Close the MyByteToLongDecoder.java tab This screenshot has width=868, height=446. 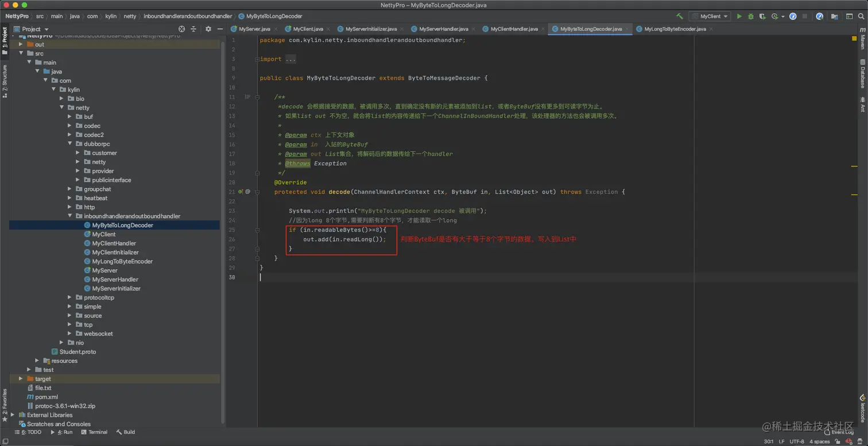(627, 29)
